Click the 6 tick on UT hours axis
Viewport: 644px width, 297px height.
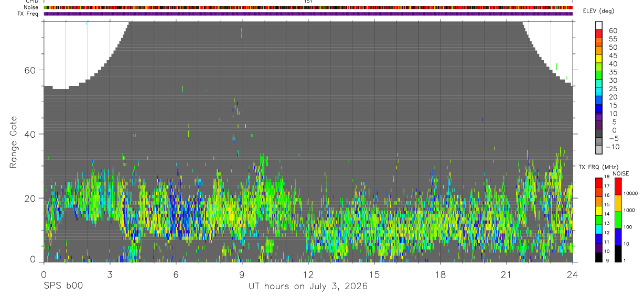[176, 274]
